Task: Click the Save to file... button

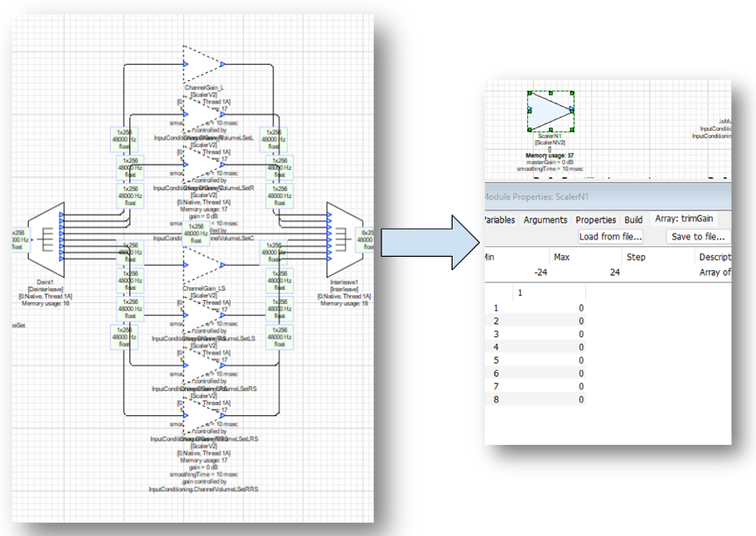Action: 698,237
